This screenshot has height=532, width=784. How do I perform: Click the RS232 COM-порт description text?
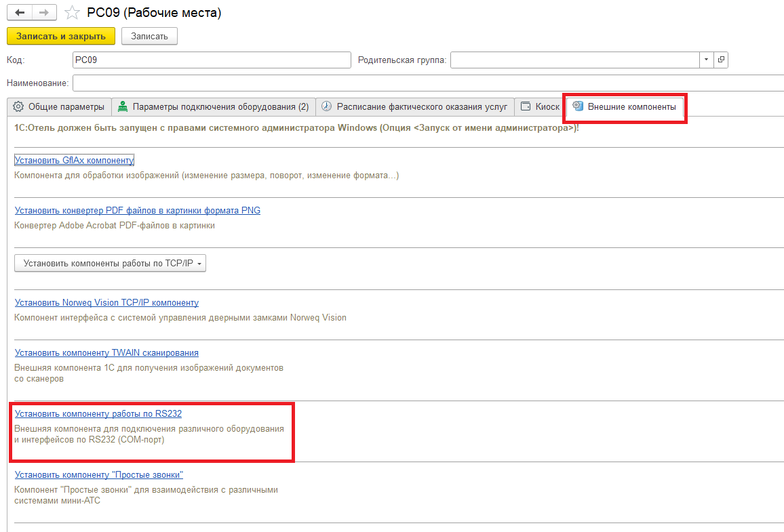pos(149,434)
